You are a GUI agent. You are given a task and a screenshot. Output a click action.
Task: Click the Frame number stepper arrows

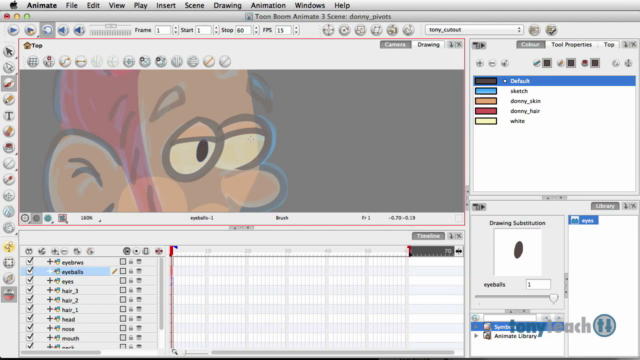(x=176, y=30)
